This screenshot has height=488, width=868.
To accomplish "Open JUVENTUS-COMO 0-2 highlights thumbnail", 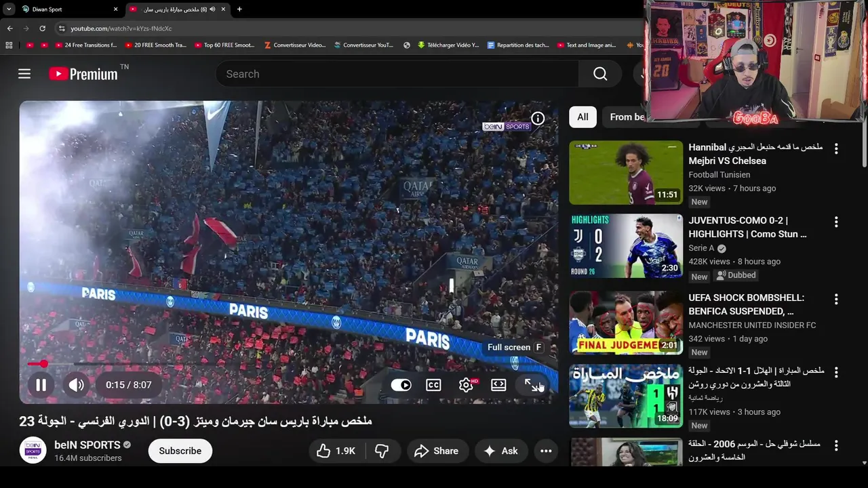I will 626,246.
